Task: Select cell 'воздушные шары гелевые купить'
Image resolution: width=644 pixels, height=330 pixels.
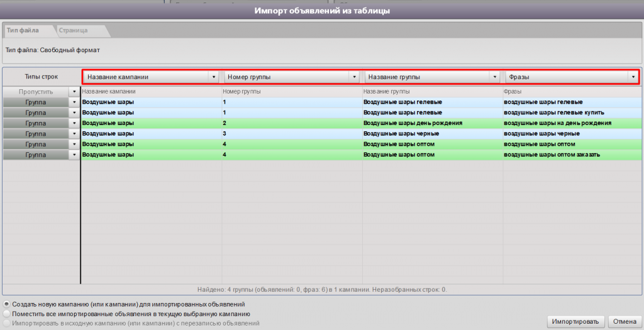Action: pyautogui.click(x=550, y=113)
